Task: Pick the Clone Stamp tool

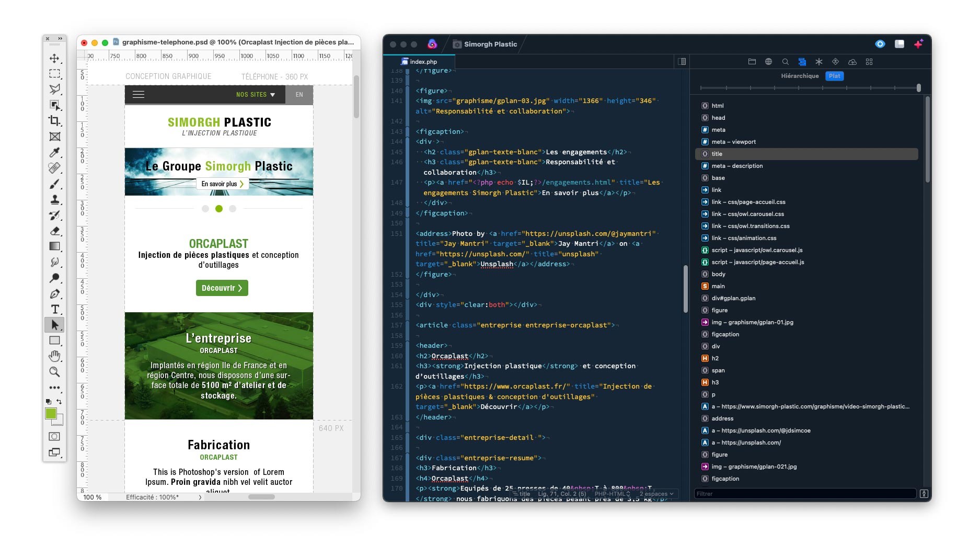Action: pyautogui.click(x=54, y=200)
